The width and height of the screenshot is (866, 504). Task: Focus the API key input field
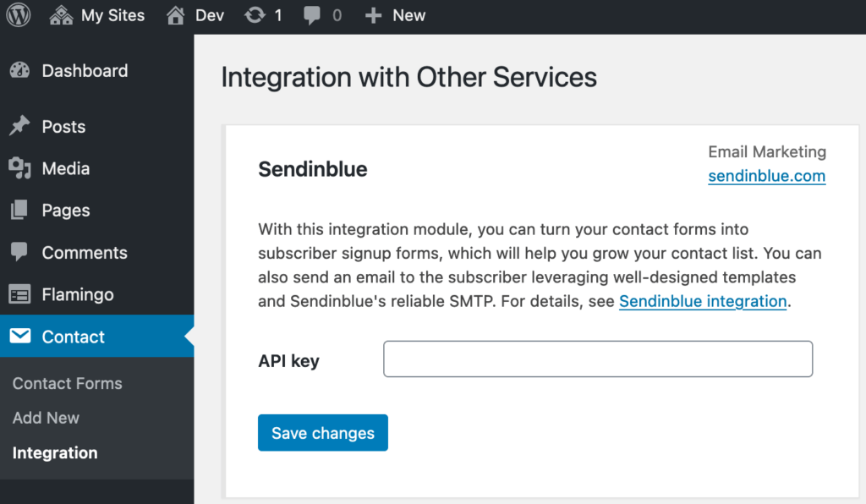coord(598,359)
